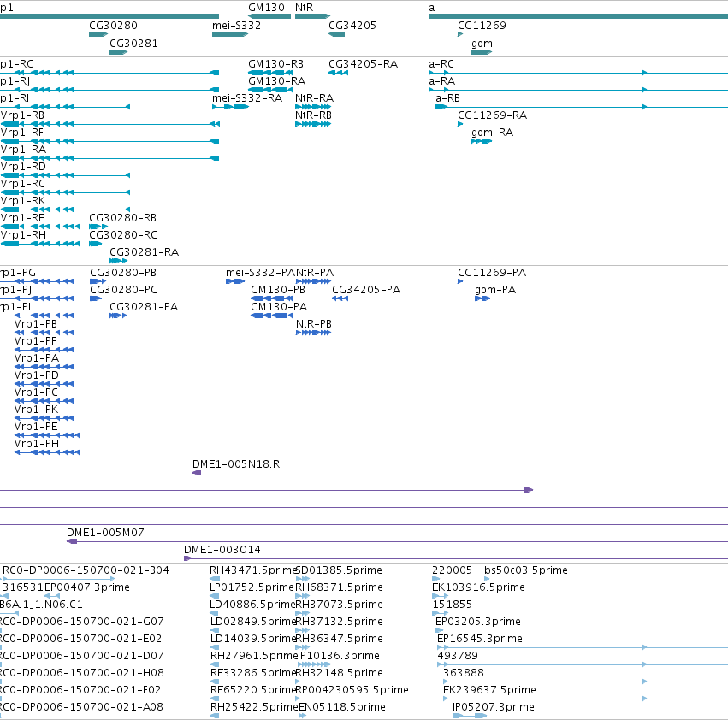Image resolution: width=728 pixels, height=720 pixels.
Task: Select the CG30280-PC protein label
Action: click(123, 290)
